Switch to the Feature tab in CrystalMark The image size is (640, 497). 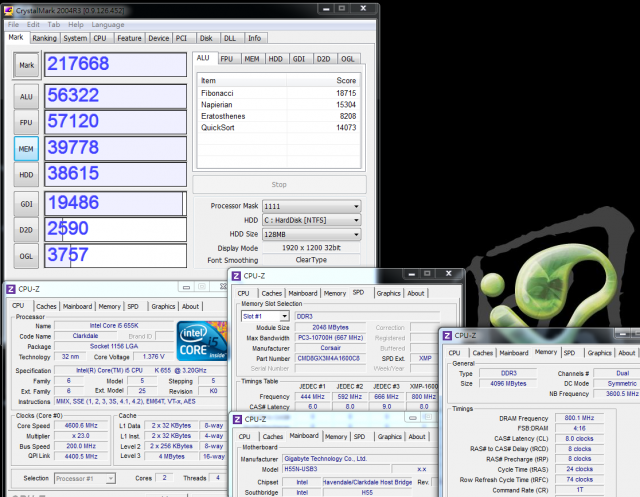click(129, 38)
